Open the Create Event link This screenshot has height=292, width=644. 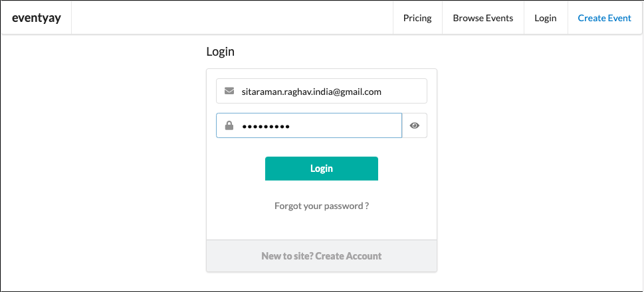(605, 18)
